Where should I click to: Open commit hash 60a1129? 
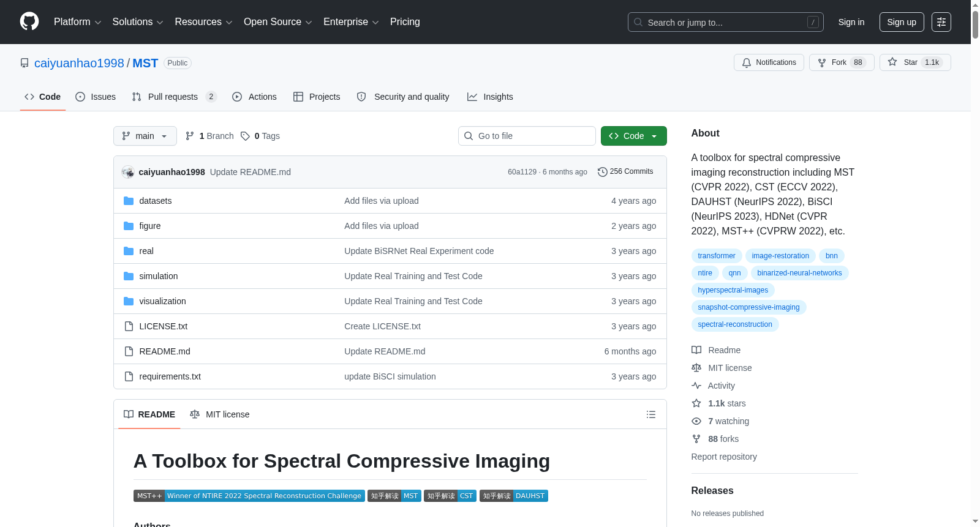tap(522, 172)
